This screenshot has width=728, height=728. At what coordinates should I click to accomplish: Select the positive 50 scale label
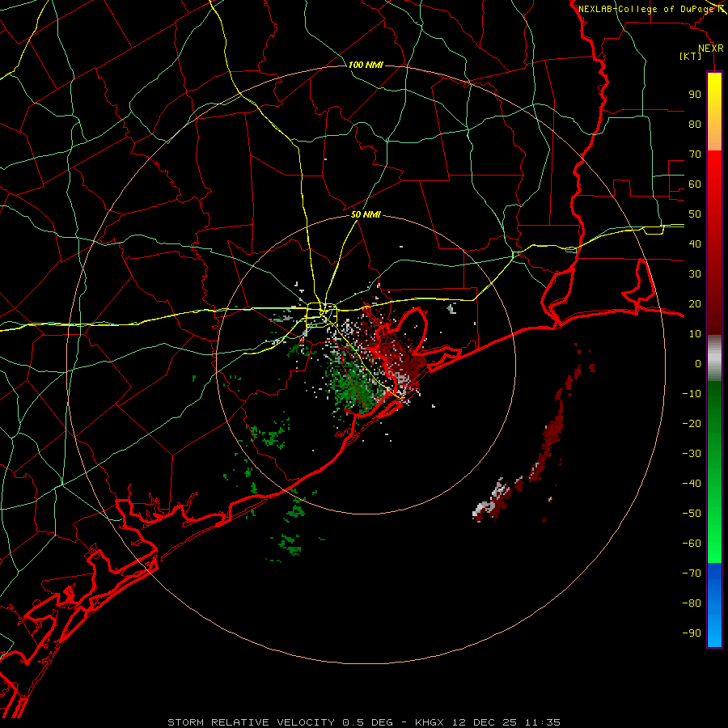[x=695, y=214]
